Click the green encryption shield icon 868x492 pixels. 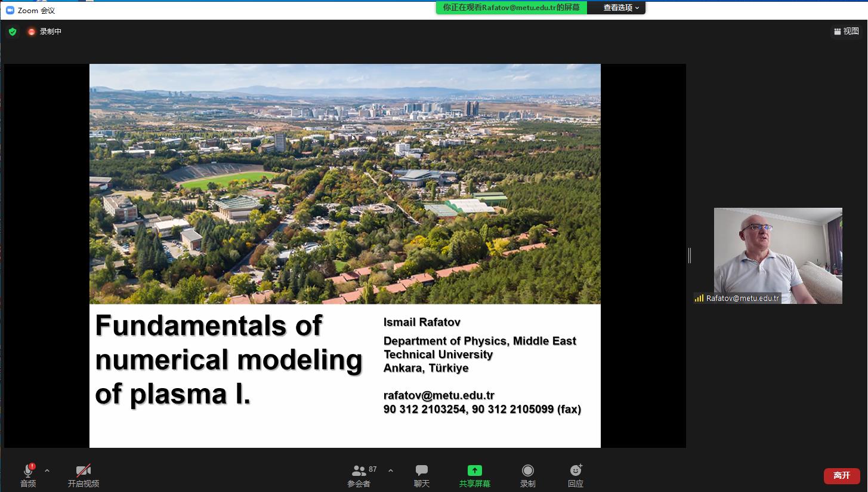[13, 32]
